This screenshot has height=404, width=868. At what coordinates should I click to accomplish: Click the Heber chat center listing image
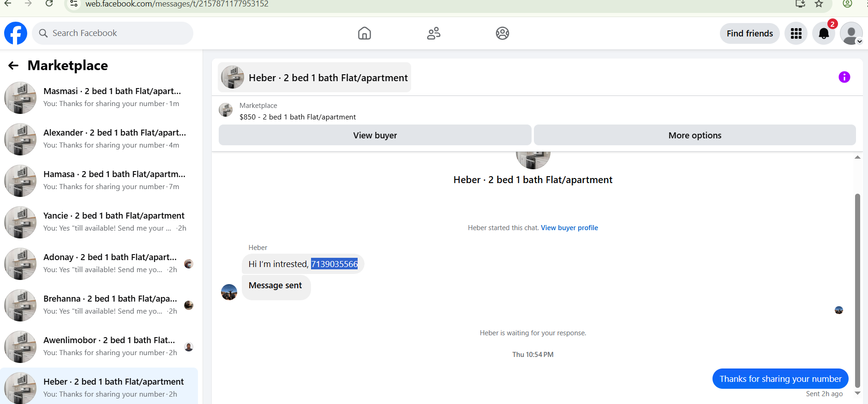click(533, 160)
